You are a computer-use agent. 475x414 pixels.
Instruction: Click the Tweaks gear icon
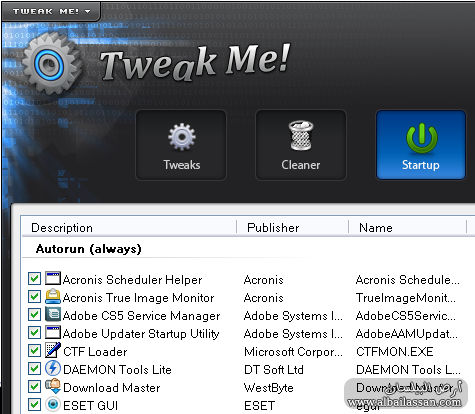[182, 137]
